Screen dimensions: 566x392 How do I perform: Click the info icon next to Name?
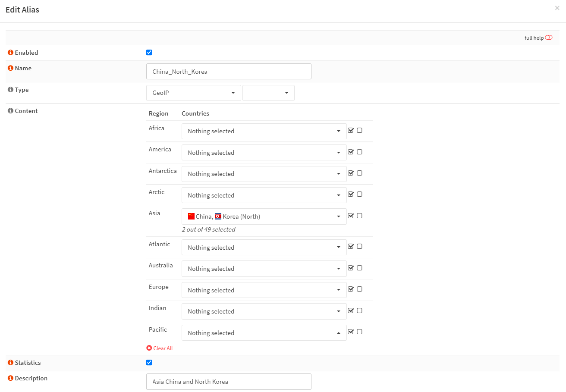pos(10,68)
